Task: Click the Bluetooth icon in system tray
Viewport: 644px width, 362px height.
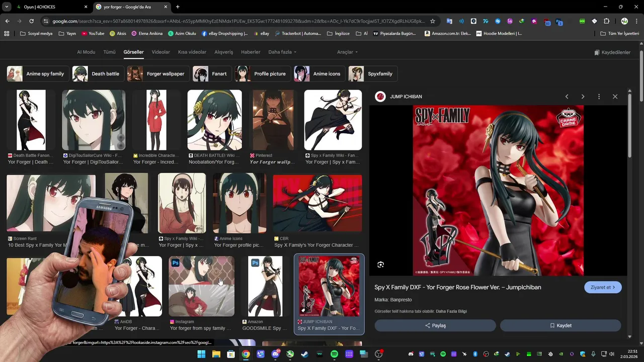Action: point(475,354)
